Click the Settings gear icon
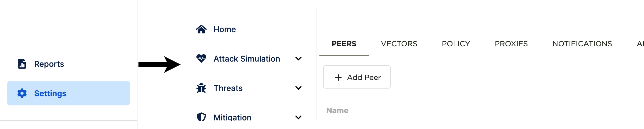644x129 pixels. pyautogui.click(x=22, y=93)
